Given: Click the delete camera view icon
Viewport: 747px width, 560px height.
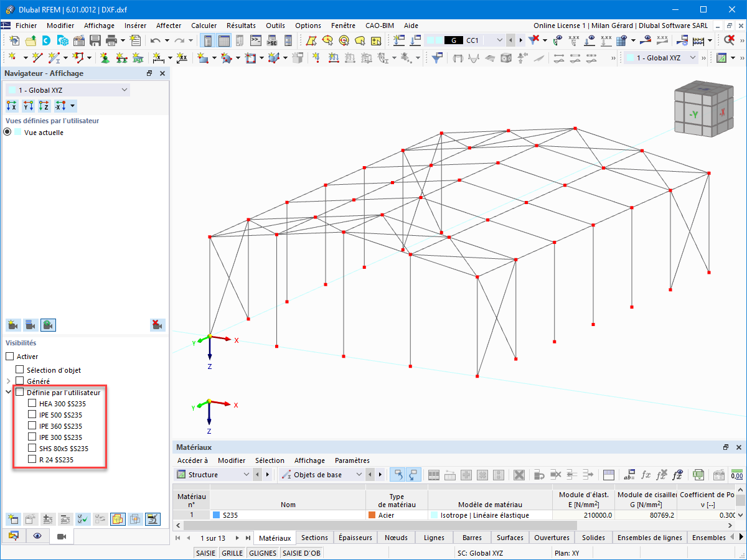Looking at the screenshot, I should coord(157,325).
